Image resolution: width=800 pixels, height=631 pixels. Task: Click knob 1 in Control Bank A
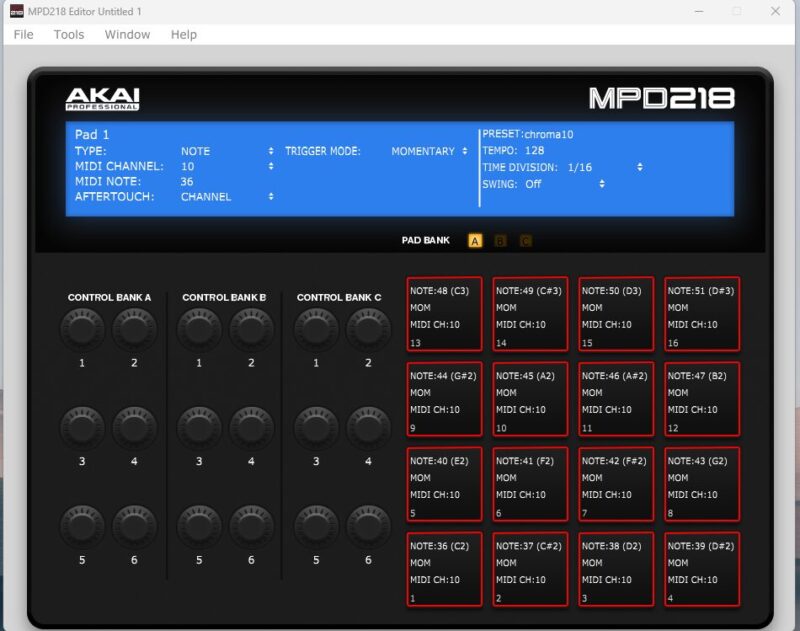click(82, 330)
